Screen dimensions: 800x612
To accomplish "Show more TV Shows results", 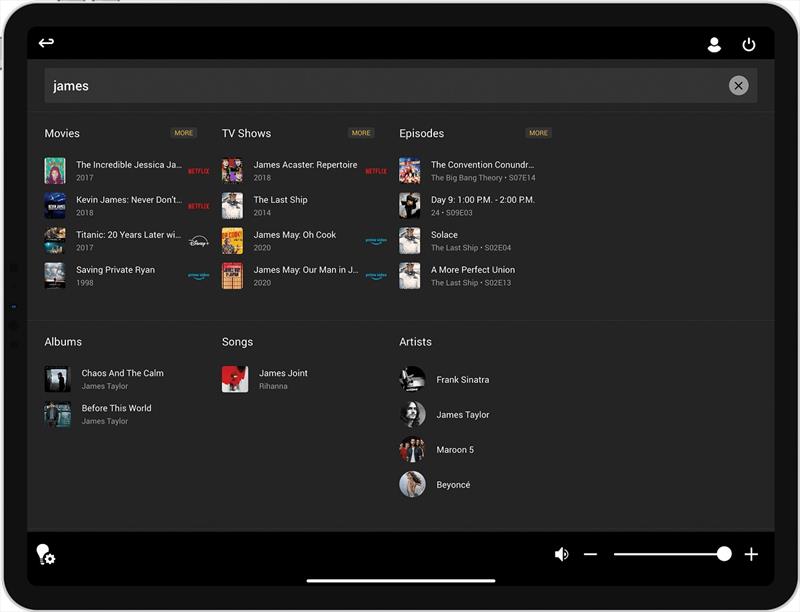I will [361, 133].
